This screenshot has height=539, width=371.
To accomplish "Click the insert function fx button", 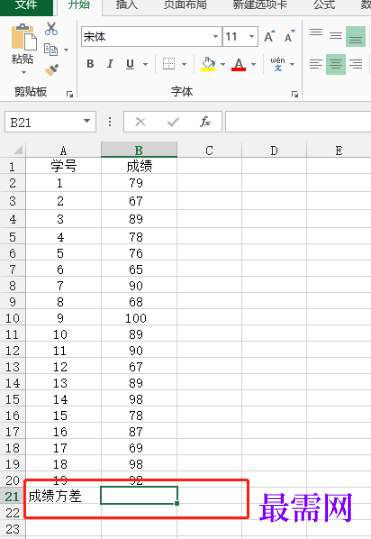I will tap(205, 122).
